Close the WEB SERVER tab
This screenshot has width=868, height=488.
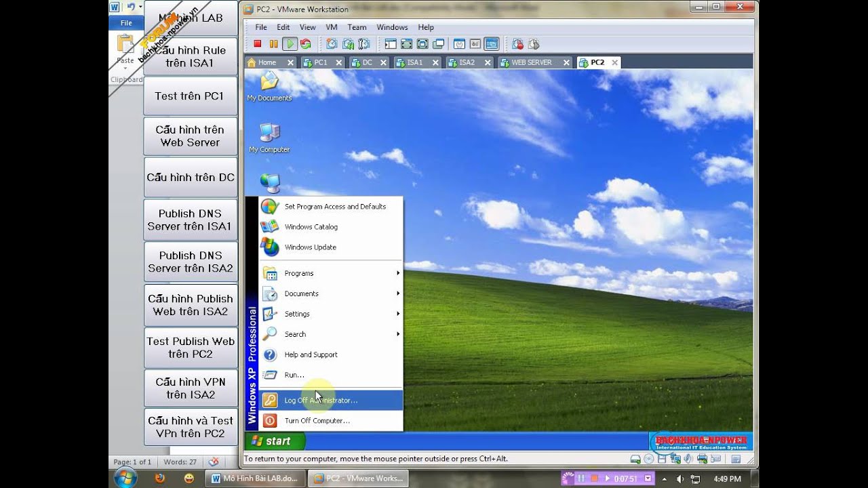coord(567,62)
